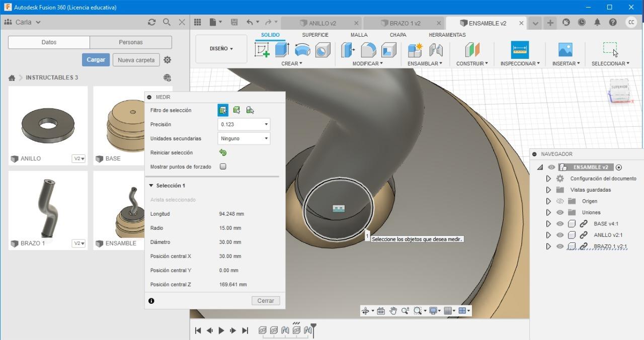Close the data panel

click(x=182, y=22)
